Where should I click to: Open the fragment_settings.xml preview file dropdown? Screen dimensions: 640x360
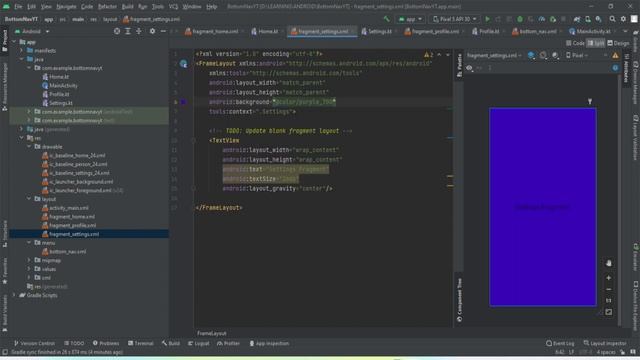point(494,55)
